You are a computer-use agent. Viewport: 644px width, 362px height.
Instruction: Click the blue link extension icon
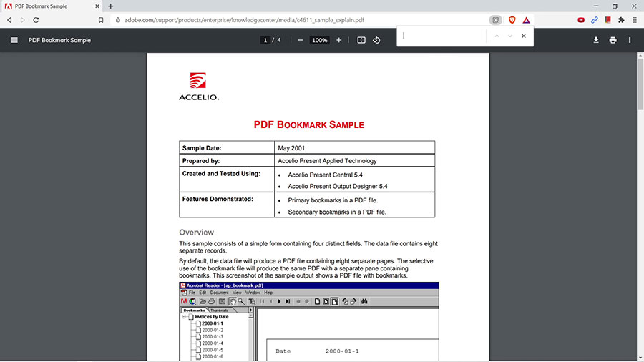coord(595,20)
